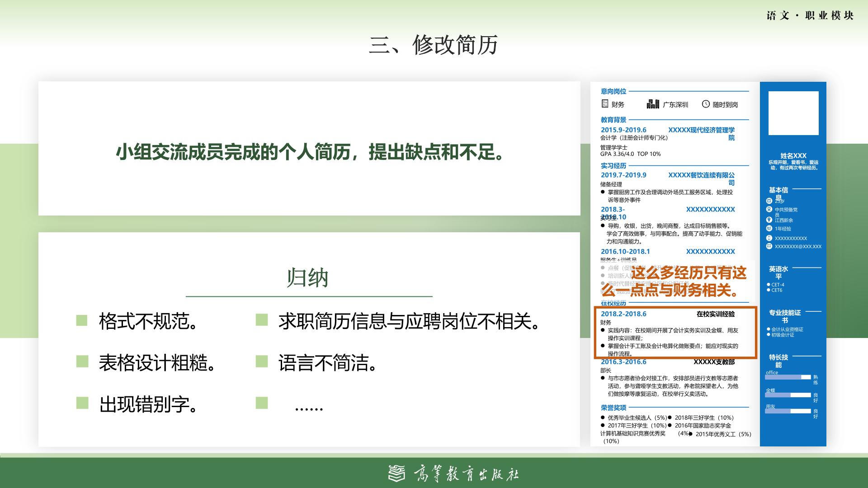The width and height of the screenshot is (868, 488).
Task: Click the white photo placeholder in the resume
Action: click(x=793, y=113)
